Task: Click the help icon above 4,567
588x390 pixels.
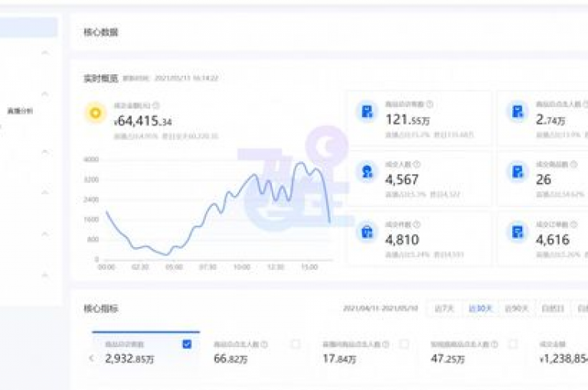Action: click(416, 164)
